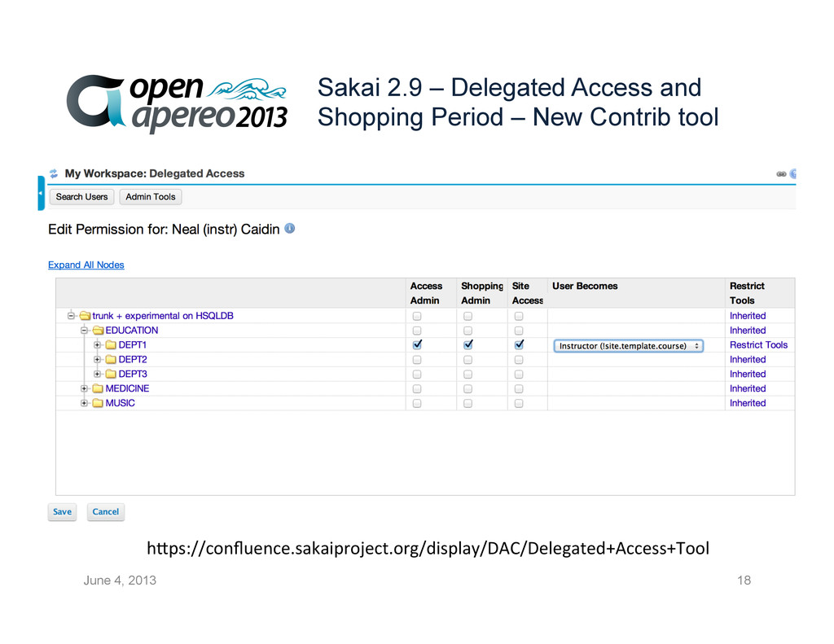Uncheck Site Access for DEPT1
834x644 pixels.
519,344
